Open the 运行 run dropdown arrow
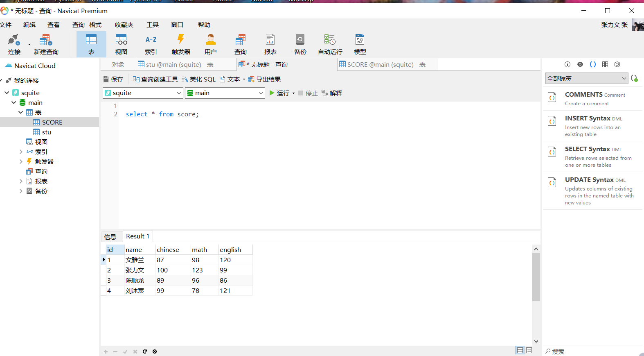Image resolution: width=644 pixels, height=356 pixels. (x=293, y=93)
